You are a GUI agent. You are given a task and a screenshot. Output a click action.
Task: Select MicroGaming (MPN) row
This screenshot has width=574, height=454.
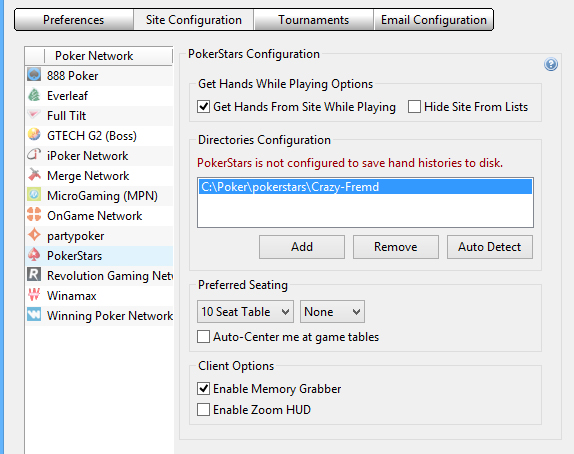pyautogui.click(x=99, y=196)
